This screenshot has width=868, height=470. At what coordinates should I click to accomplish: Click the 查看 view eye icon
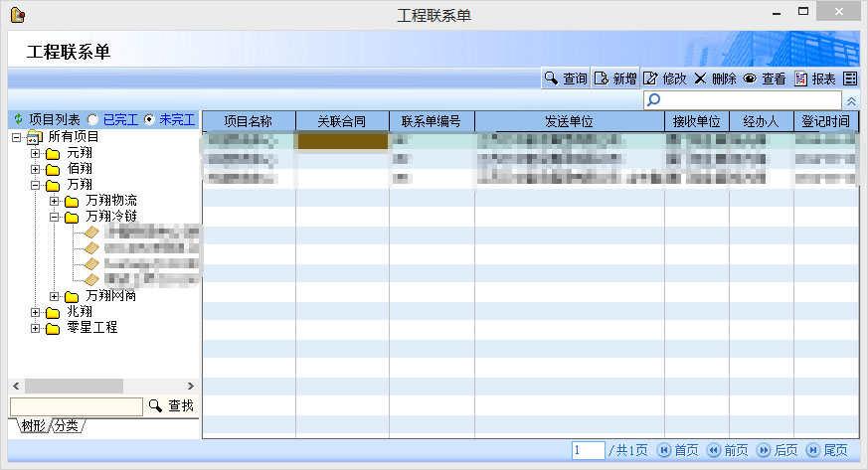[751, 78]
